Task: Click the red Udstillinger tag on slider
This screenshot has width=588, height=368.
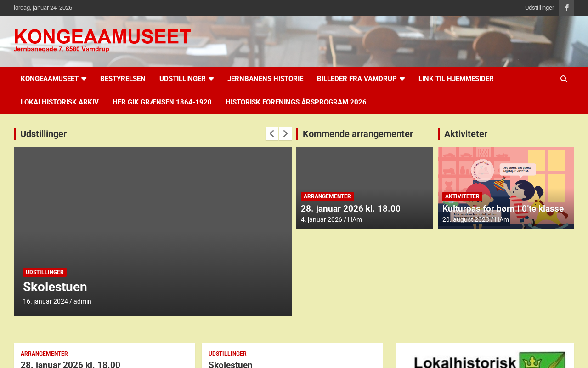Action: pos(45,272)
